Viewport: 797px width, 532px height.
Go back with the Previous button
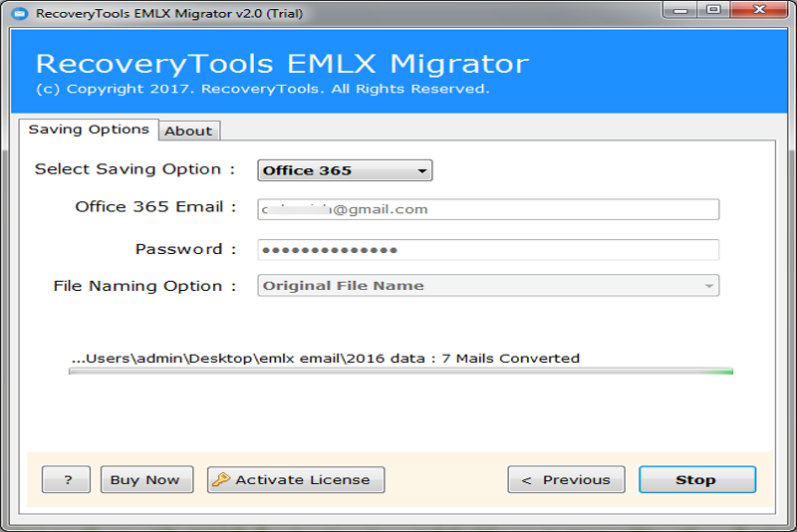coord(566,479)
